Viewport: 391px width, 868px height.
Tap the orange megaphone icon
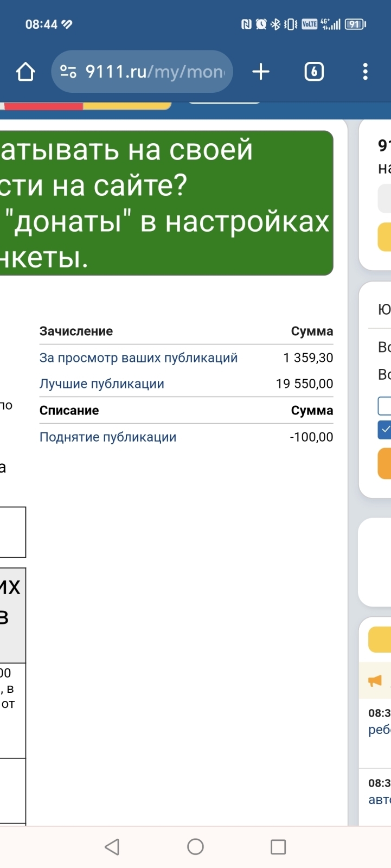coord(375,681)
